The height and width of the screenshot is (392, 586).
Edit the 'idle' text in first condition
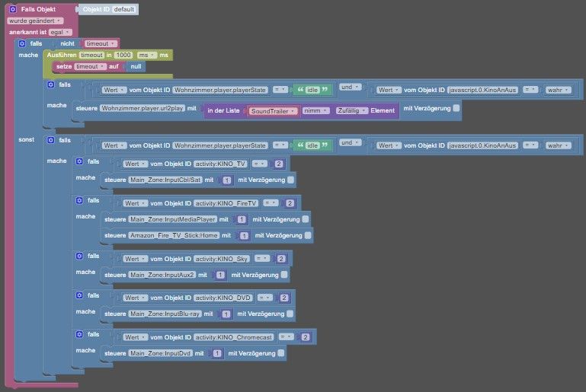pos(312,90)
